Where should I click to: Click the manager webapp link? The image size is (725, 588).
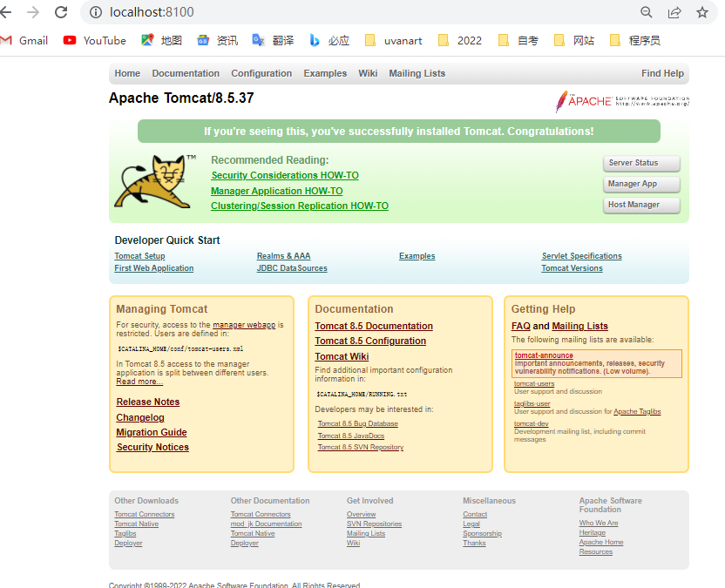244,325
